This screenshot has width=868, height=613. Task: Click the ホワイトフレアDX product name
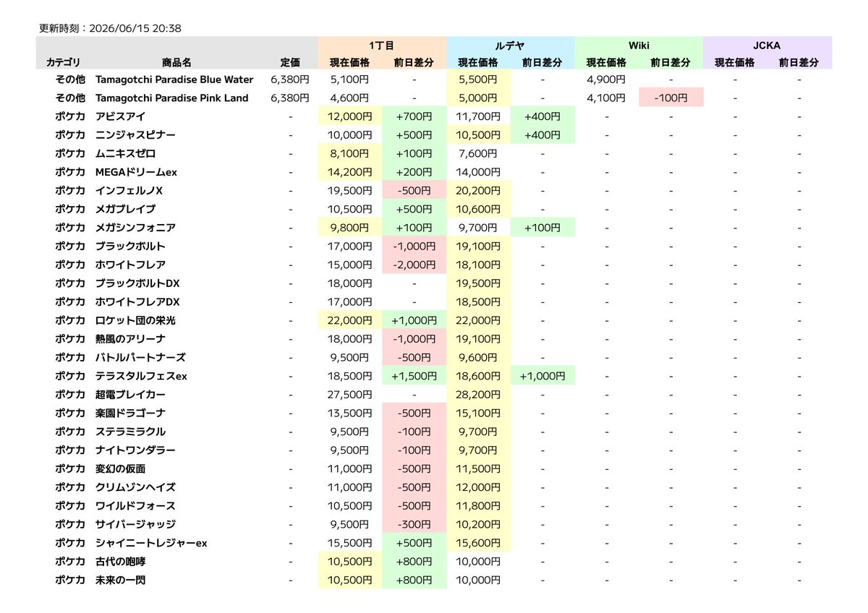pos(137,302)
